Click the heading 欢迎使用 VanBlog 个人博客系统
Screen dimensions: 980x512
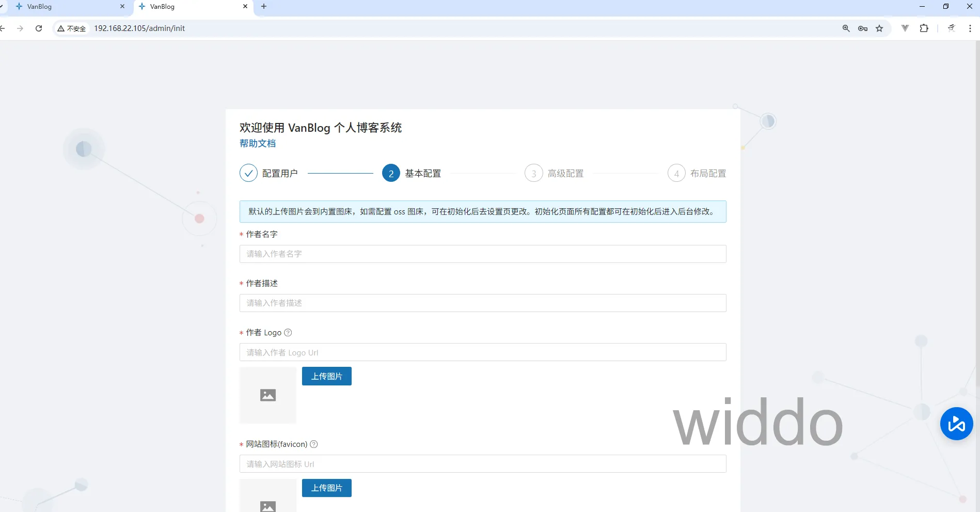pos(321,128)
